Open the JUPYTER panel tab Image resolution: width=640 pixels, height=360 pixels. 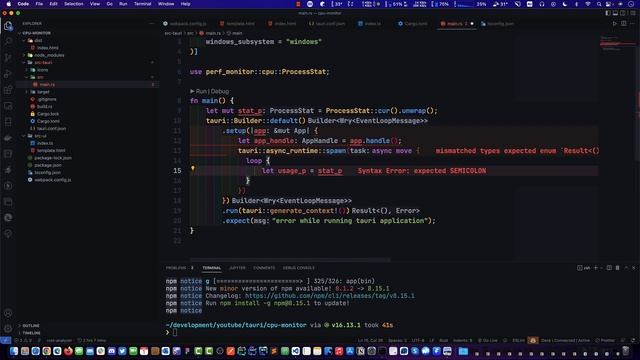[x=237, y=268]
